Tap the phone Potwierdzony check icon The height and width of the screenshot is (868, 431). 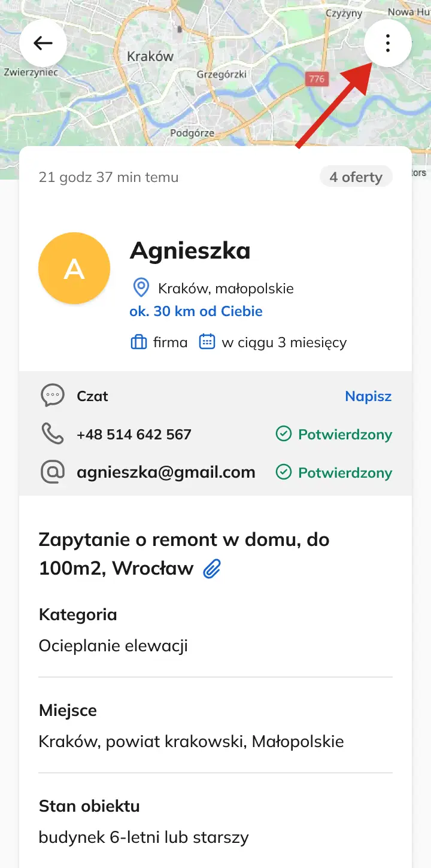click(x=283, y=434)
